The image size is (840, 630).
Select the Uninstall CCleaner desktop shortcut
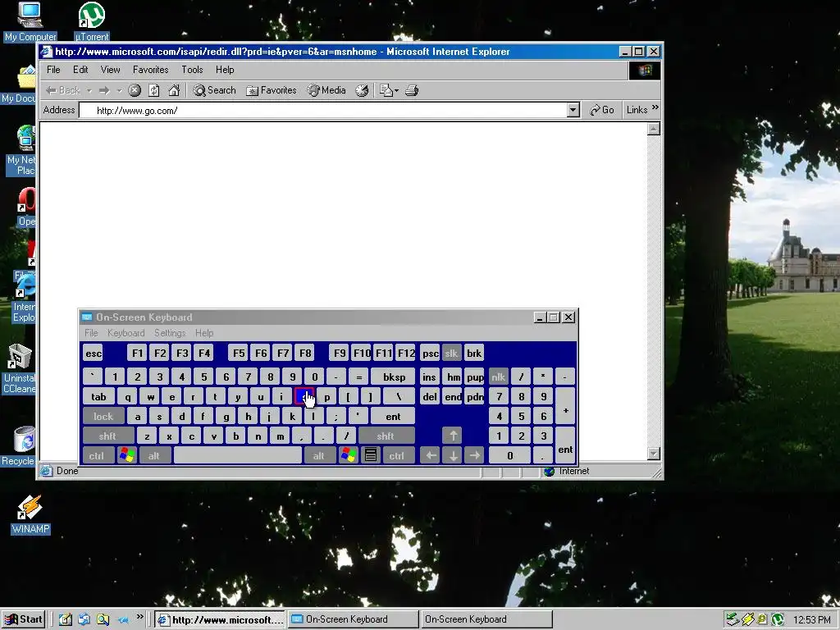tap(19, 368)
